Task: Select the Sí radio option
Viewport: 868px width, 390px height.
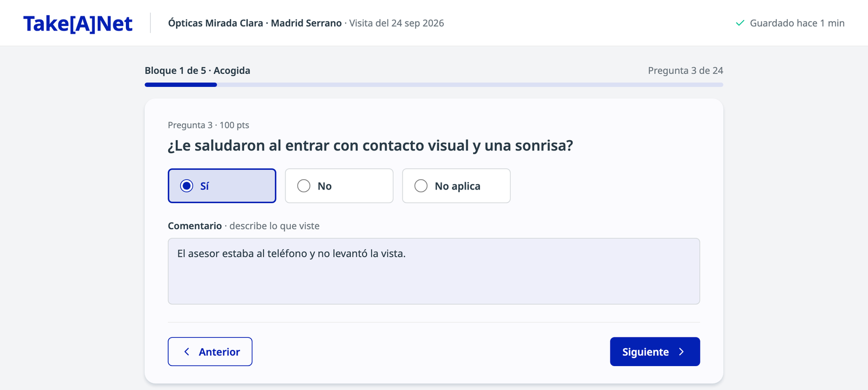Action: point(222,186)
